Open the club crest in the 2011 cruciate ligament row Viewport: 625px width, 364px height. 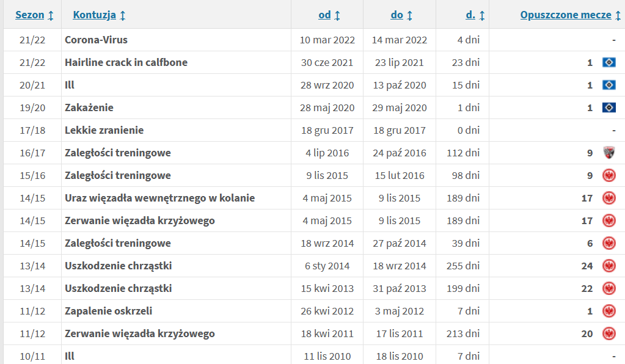coord(609,333)
